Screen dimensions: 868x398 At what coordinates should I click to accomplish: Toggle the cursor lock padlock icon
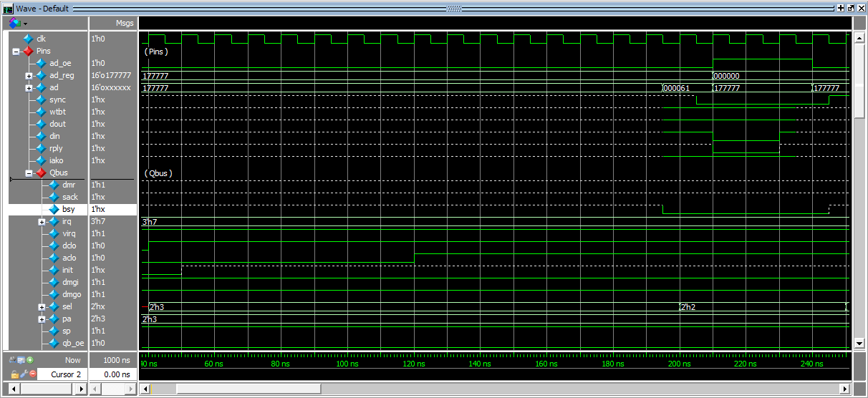coord(14,374)
